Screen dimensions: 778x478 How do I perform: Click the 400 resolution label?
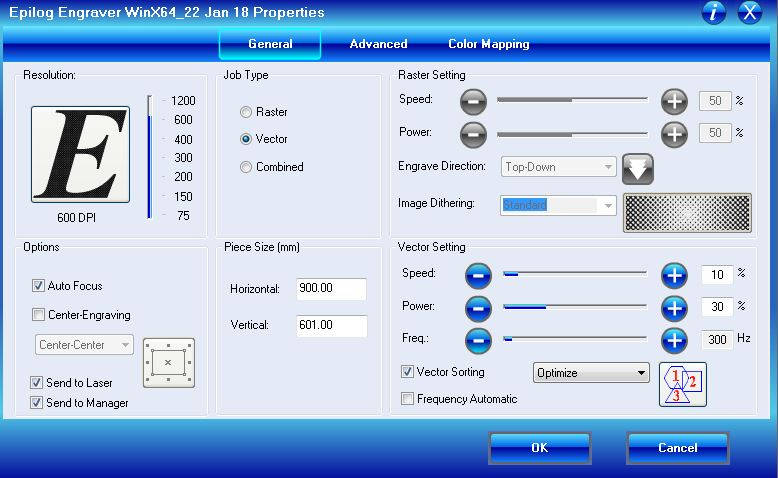183,140
